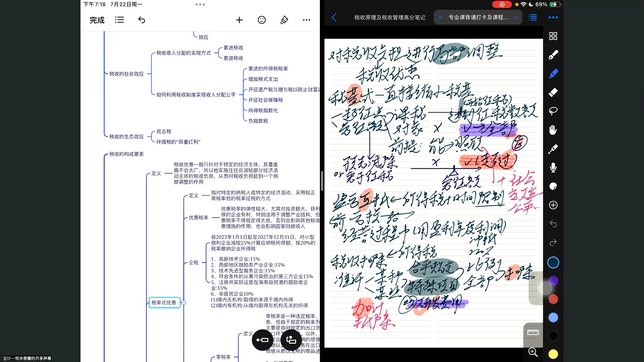Open the blue three-dots more menu
The height and width of the screenshot is (362, 644).
pyautogui.click(x=553, y=17)
